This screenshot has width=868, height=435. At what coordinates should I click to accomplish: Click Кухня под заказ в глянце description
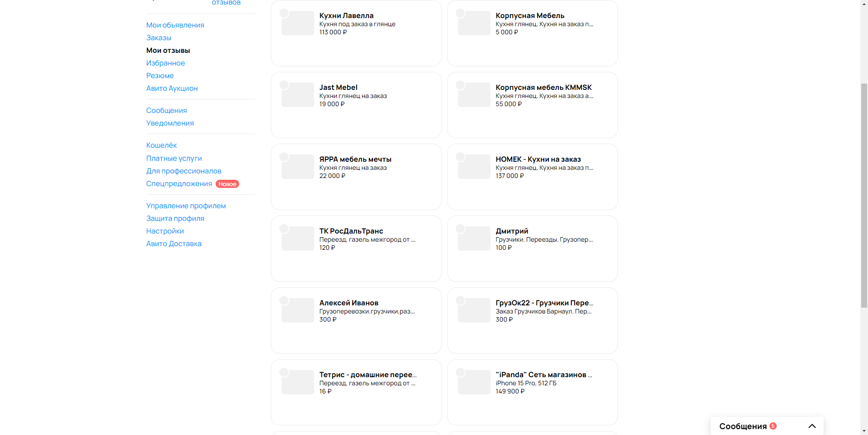click(x=357, y=24)
